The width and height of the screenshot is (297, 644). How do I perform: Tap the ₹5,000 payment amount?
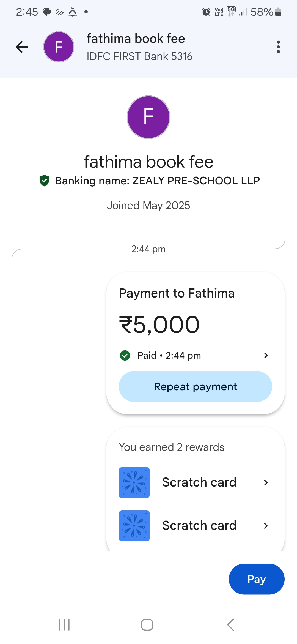tap(159, 325)
